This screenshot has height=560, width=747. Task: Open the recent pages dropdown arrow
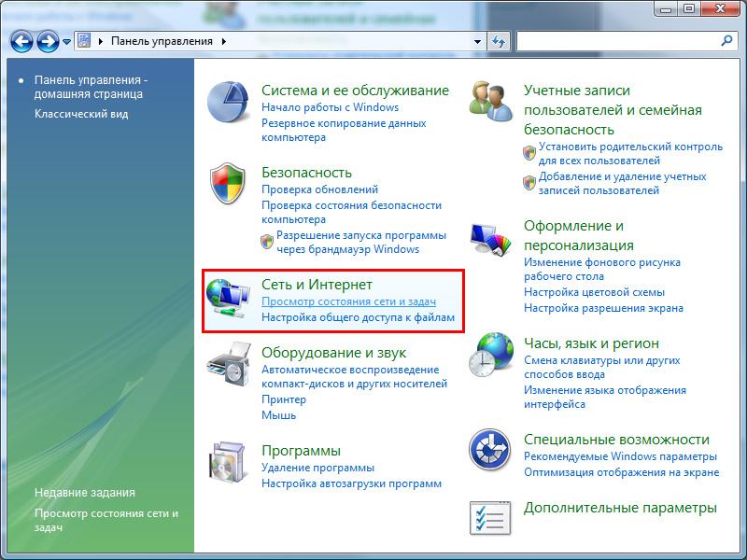tap(66, 42)
